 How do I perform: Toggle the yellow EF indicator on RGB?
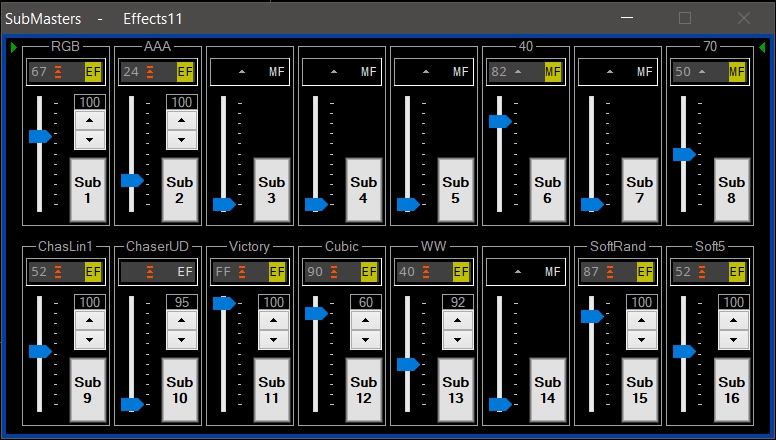93,72
